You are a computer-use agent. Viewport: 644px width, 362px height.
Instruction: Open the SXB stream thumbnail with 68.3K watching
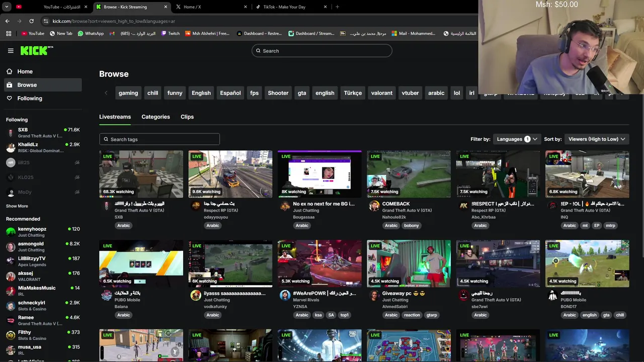(x=141, y=174)
